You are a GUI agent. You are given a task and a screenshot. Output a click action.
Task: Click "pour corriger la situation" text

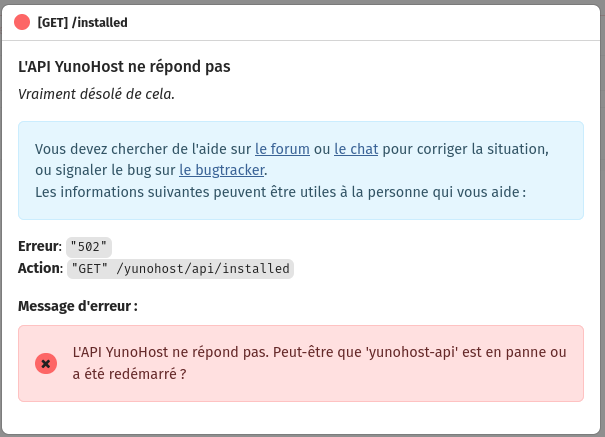tap(465, 149)
